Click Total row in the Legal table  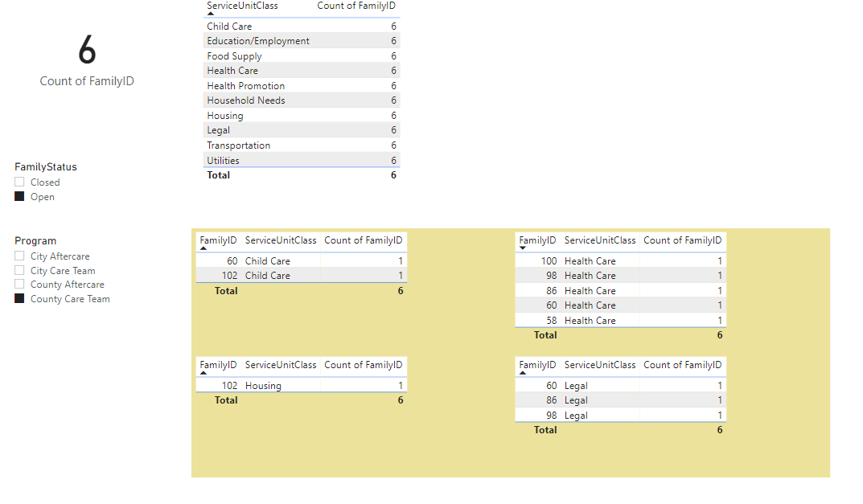tap(621, 430)
